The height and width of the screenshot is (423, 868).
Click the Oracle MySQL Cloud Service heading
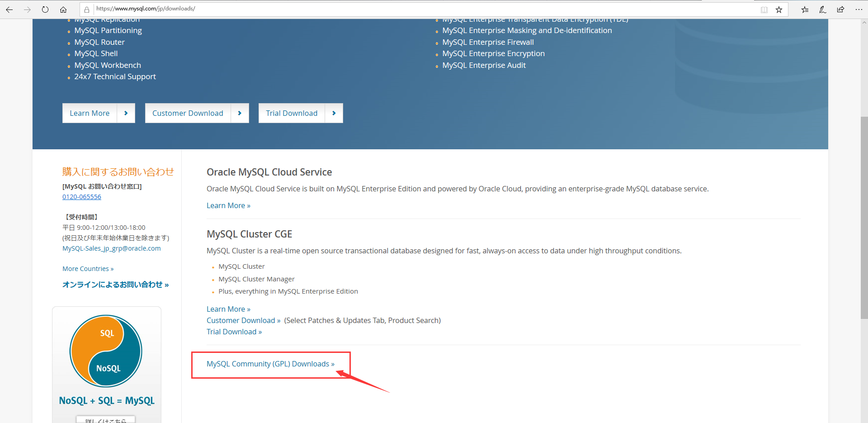click(269, 172)
